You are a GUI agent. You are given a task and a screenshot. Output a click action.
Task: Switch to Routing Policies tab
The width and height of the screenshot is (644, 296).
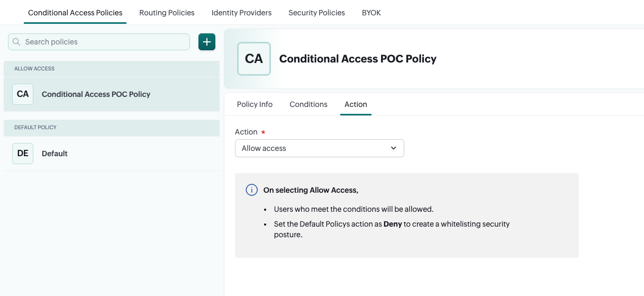pos(167,13)
